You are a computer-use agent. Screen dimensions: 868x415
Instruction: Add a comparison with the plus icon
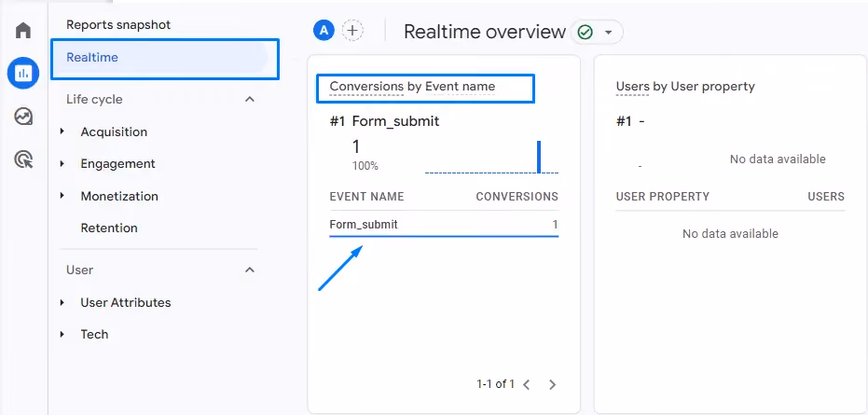pyautogui.click(x=352, y=31)
